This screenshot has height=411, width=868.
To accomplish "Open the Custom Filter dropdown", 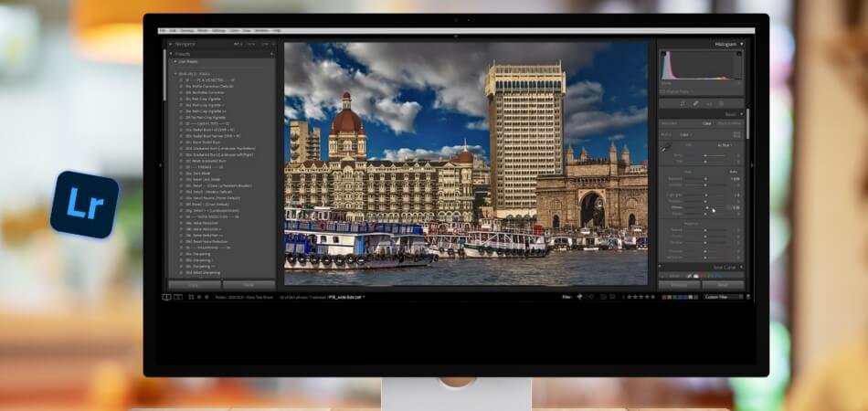I will (x=723, y=297).
